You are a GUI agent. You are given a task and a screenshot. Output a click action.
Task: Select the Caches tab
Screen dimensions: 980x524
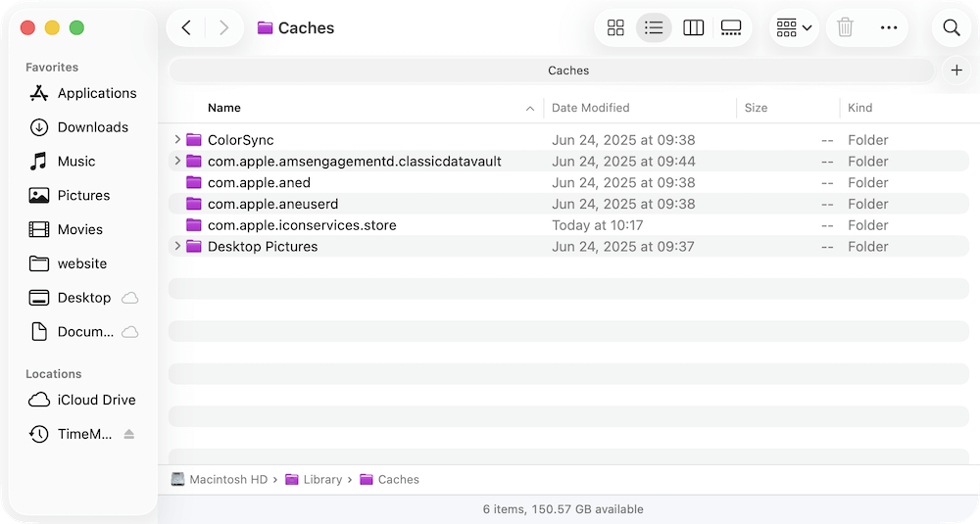coord(552,71)
